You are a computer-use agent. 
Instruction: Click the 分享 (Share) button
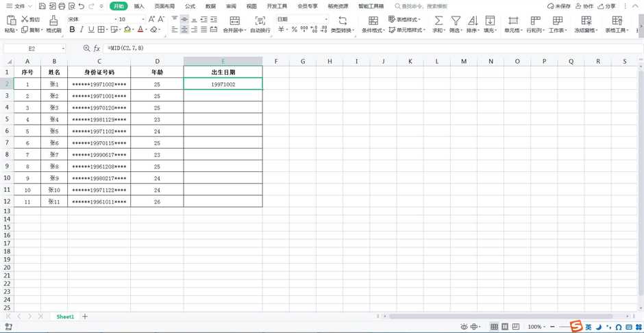606,6
